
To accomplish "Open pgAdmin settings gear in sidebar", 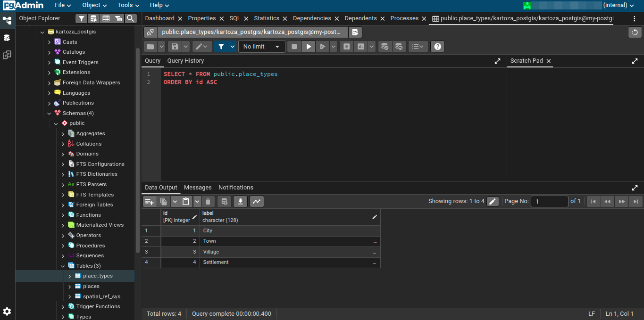I will pos(7,312).
